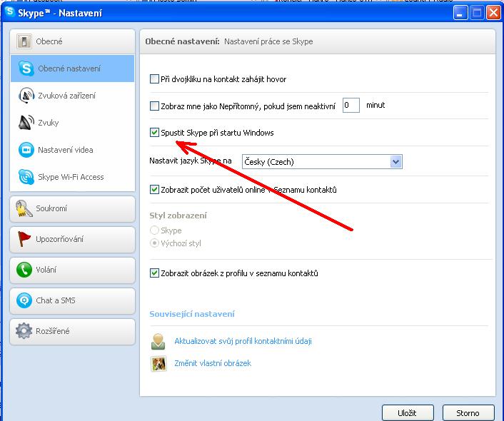Expand the Volání section
Image resolution: width=504 pixels, height=421 pixels.
click(72, 270)
